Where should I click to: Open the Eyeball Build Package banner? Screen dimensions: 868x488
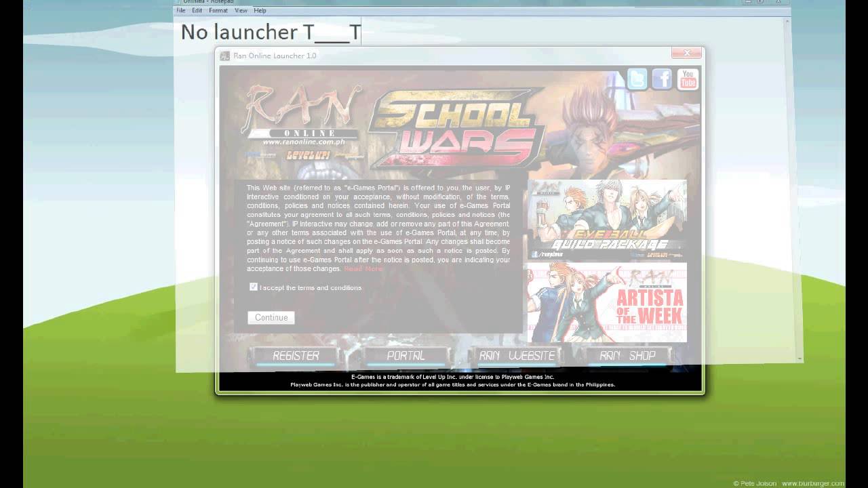(x=607, y=219)
